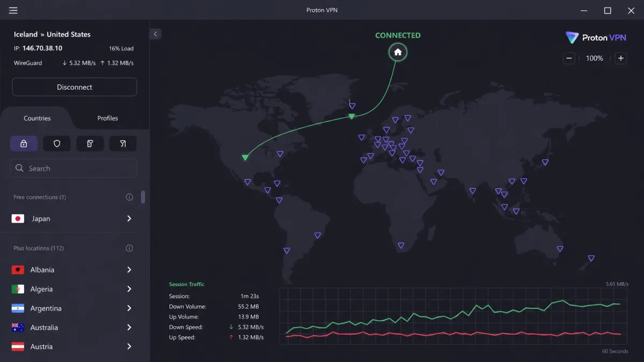644x362 pixels.
Task: Click the "5.65 MB/s" graph scale label
Action: (617, 284)
